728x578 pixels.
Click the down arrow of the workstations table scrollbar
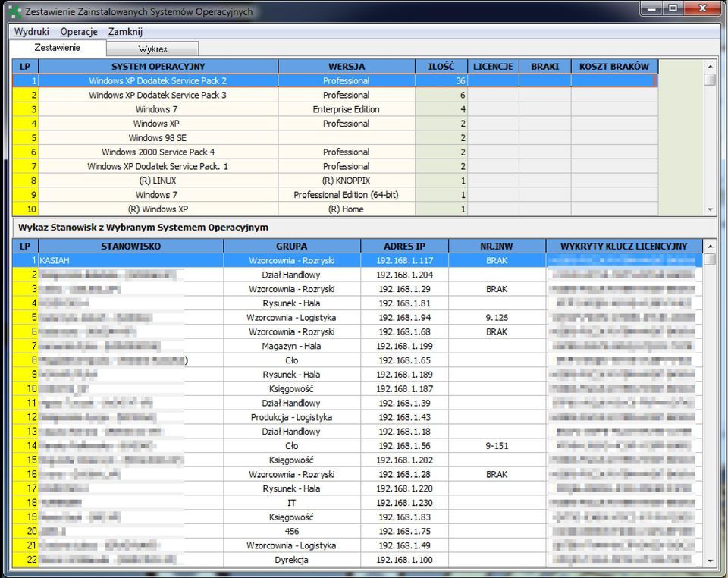coord(710,561)
